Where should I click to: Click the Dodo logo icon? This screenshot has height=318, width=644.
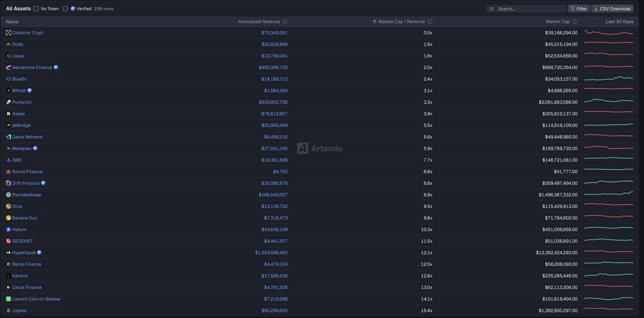8,44
